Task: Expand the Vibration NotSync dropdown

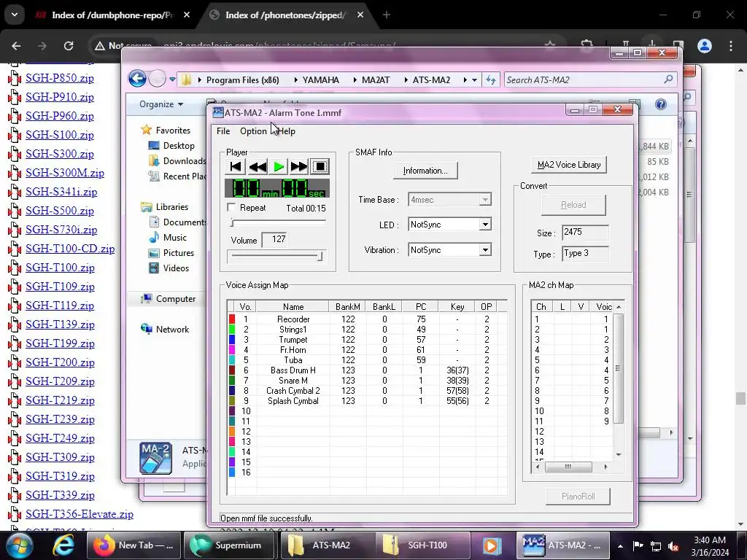Action: click(485, 250)
